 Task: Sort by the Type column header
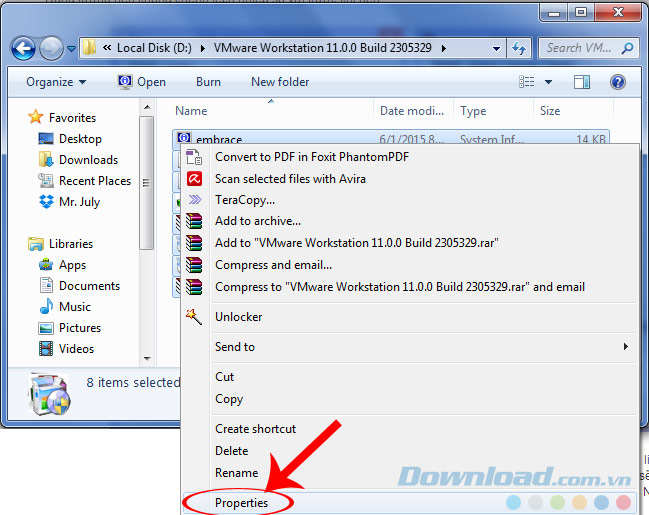pyautogui.click(x=473, y=111)
